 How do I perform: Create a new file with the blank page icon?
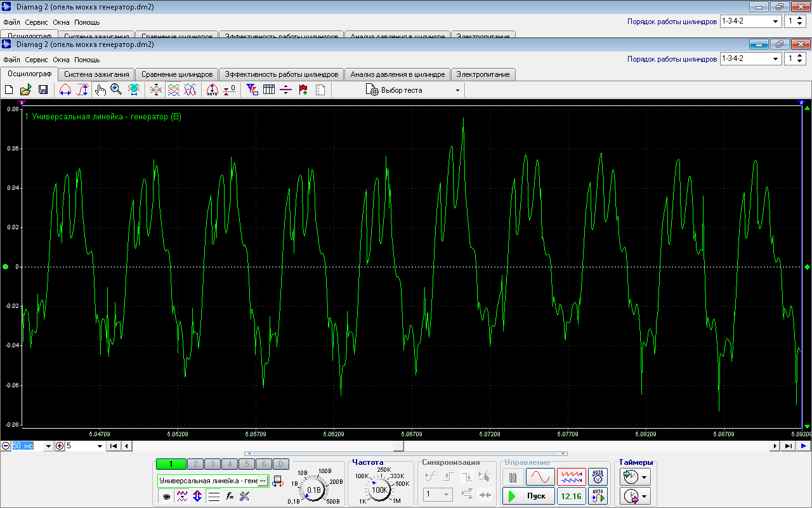(9, 90)
